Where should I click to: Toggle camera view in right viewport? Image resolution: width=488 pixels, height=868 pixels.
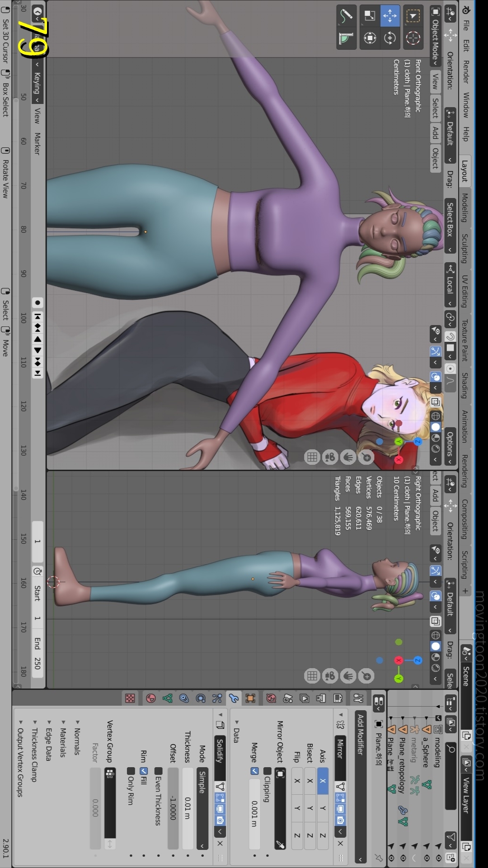(x=330, y=676)
